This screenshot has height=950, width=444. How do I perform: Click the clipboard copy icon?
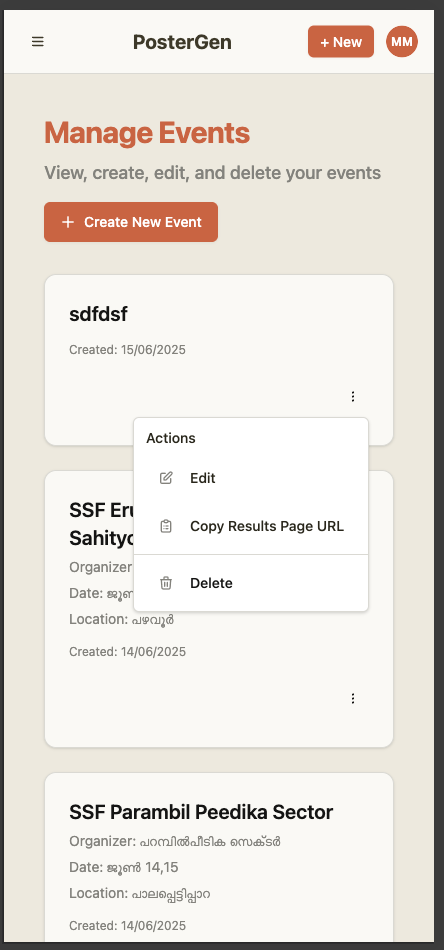tap(166, 526)
